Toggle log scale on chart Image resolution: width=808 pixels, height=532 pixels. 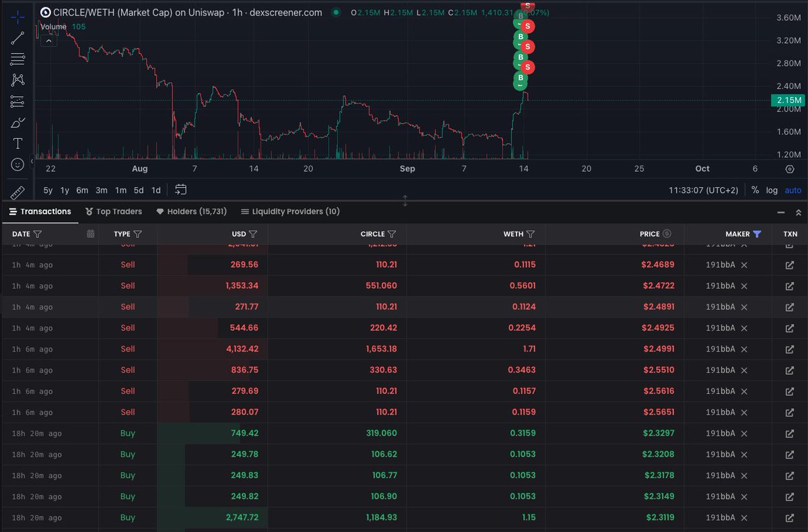772,191
